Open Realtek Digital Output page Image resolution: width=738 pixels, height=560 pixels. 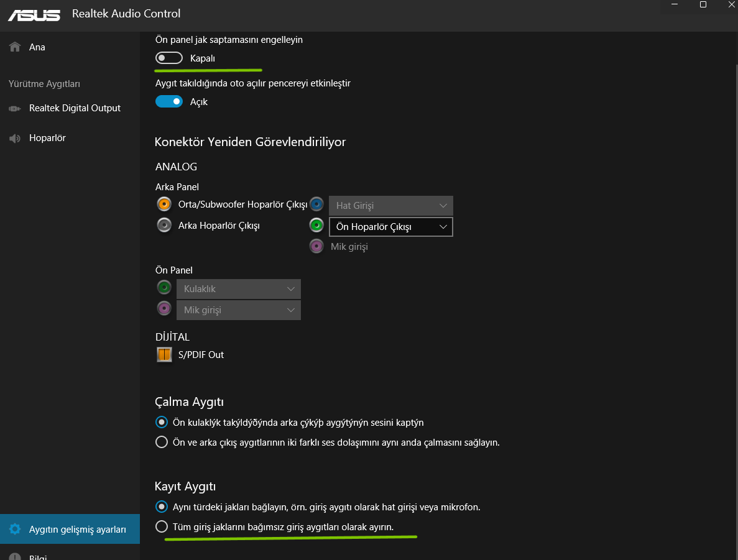(70, 108)
